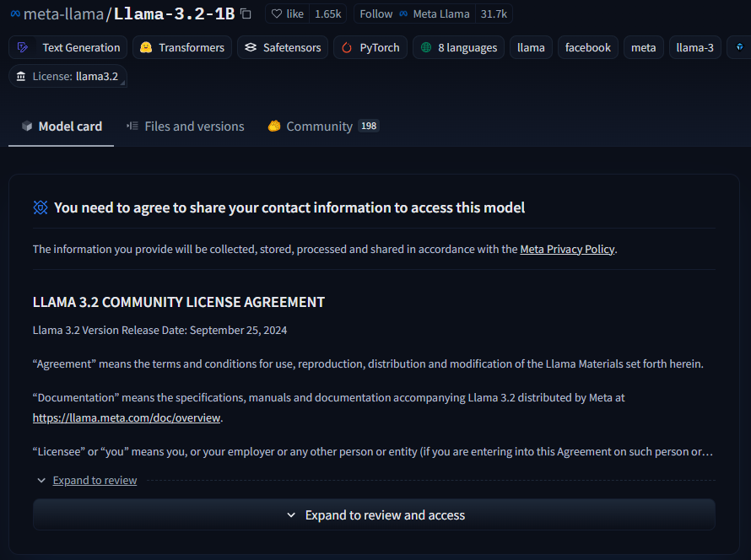Viewport: 751px width, 560px height.
Task: Click the gated-access badge icon by the heading
Action: [41, 207]
